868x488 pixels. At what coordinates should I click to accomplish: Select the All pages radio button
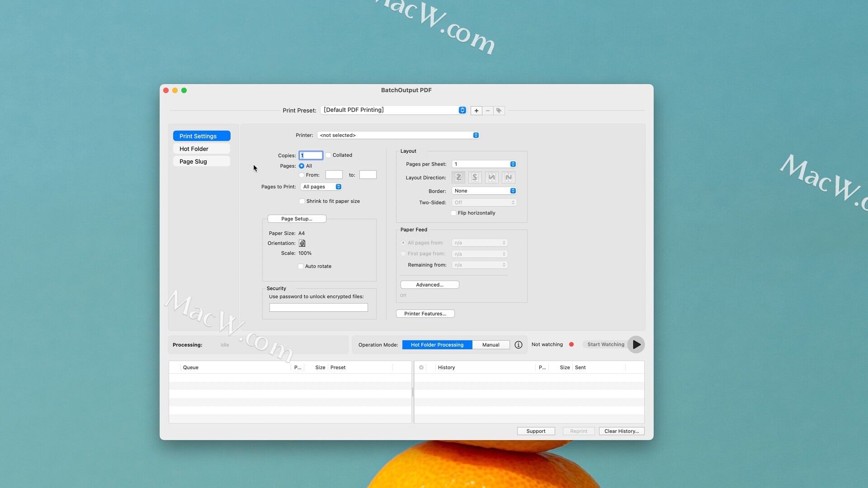[x=302, y=166]
